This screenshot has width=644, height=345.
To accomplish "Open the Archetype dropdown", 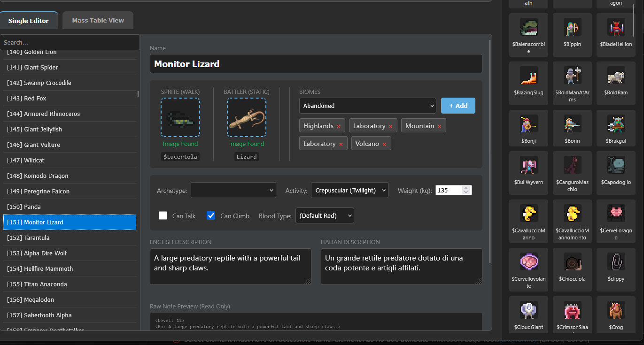I will coord(233,190).
